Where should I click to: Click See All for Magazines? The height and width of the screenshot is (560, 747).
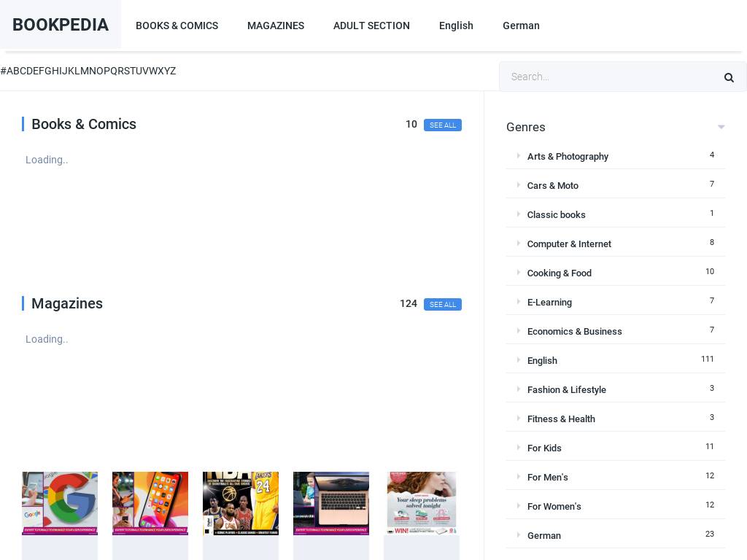tap(442, 304)
